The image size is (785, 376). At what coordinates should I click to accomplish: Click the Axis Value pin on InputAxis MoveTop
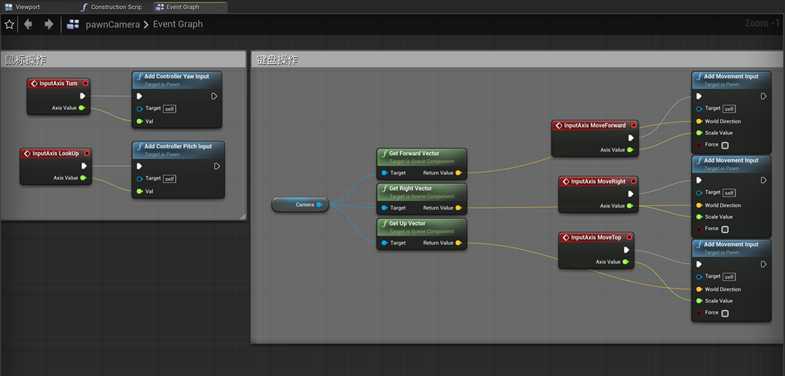[x=626, y=262]
